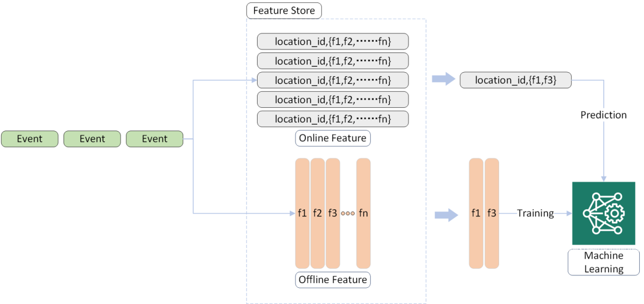Click the f3 column beside the Training label
Image resolution: width=644 pixels, height=304 pixels.
click(x=491, y=213)
